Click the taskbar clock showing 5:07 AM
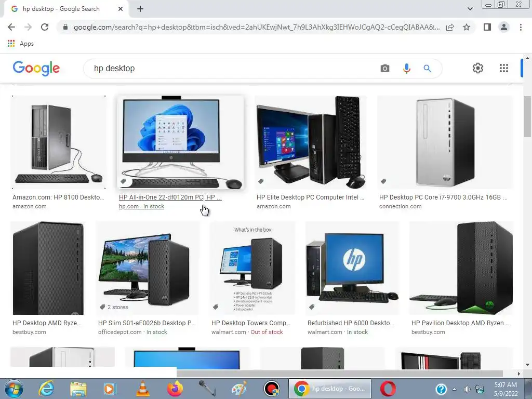532x399 pixels. pos(506,389)
